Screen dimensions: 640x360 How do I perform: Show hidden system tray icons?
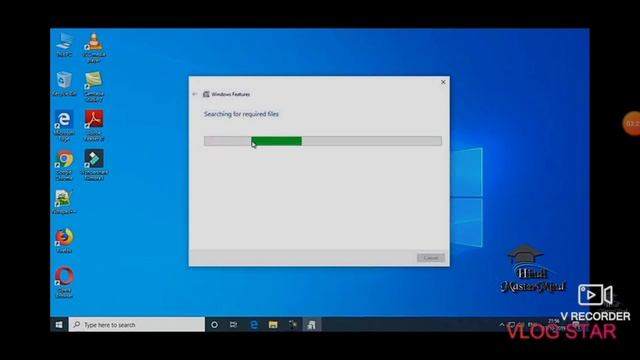(502, 325)
